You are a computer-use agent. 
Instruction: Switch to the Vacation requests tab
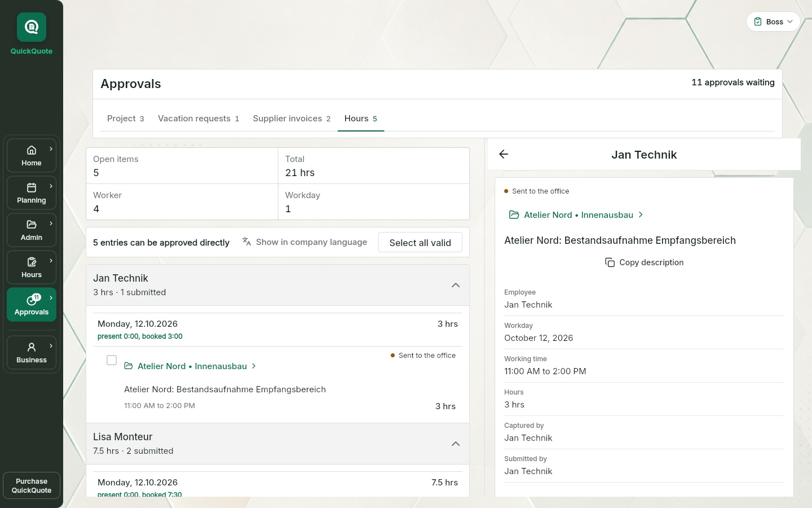[x=198, y=119]
